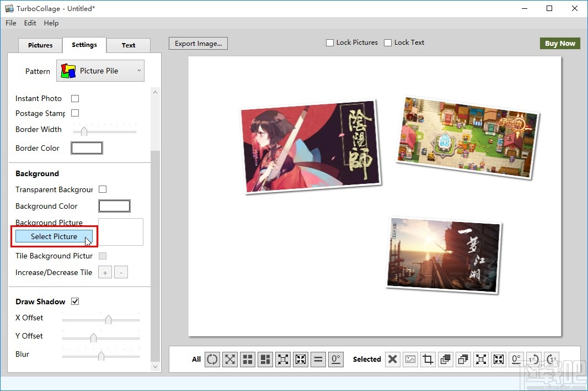Enable the Lock Pictures checkbox
This screenshot has height=391, width=588.
(329, 43)
